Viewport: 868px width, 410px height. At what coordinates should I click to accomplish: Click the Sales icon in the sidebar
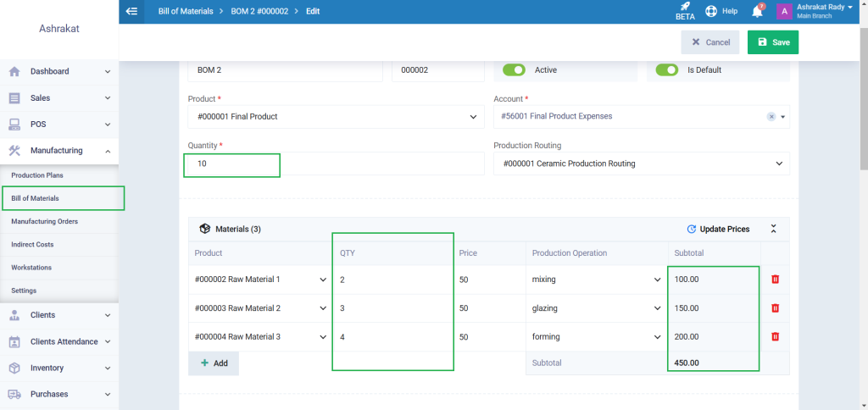click(15, 98)
